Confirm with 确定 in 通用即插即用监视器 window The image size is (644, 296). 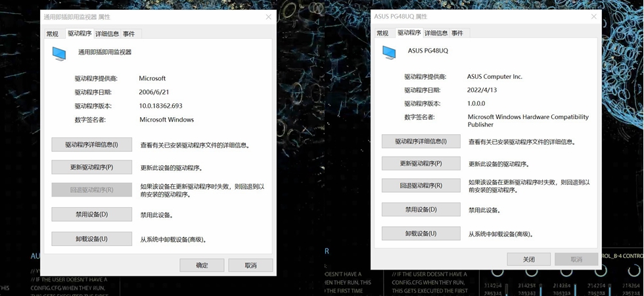(x=202, y=265)
